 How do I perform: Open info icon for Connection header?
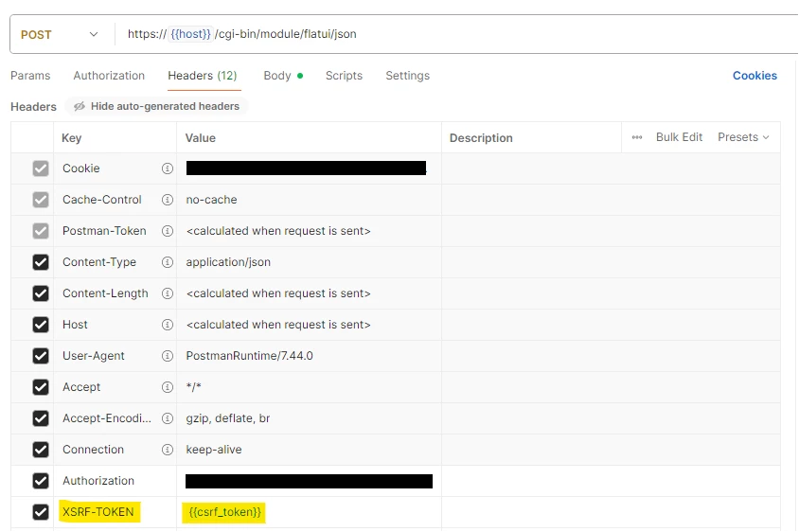pyautogui.click(x=168, y=450)
